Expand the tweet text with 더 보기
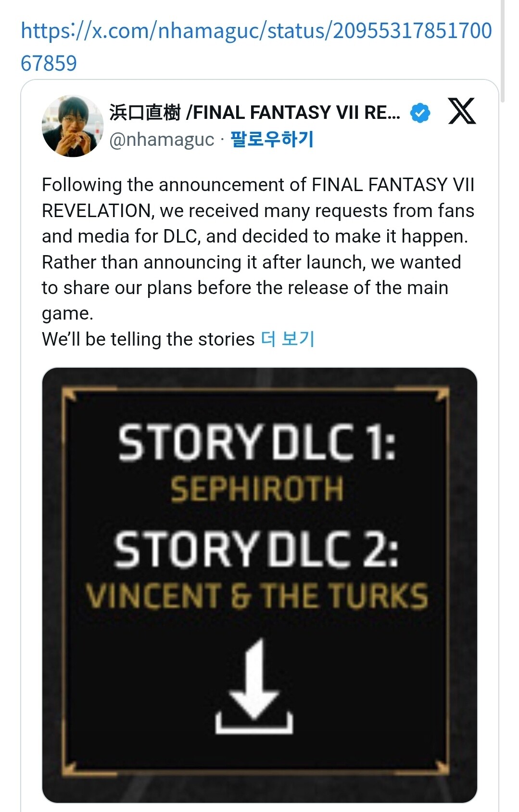519x812 pixels. click(288, 339)
